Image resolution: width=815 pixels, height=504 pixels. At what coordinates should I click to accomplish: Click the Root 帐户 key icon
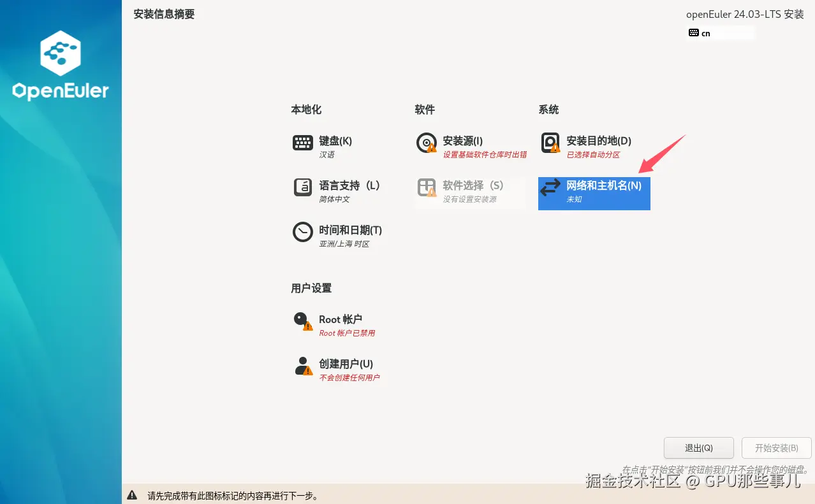pos(301,321)
